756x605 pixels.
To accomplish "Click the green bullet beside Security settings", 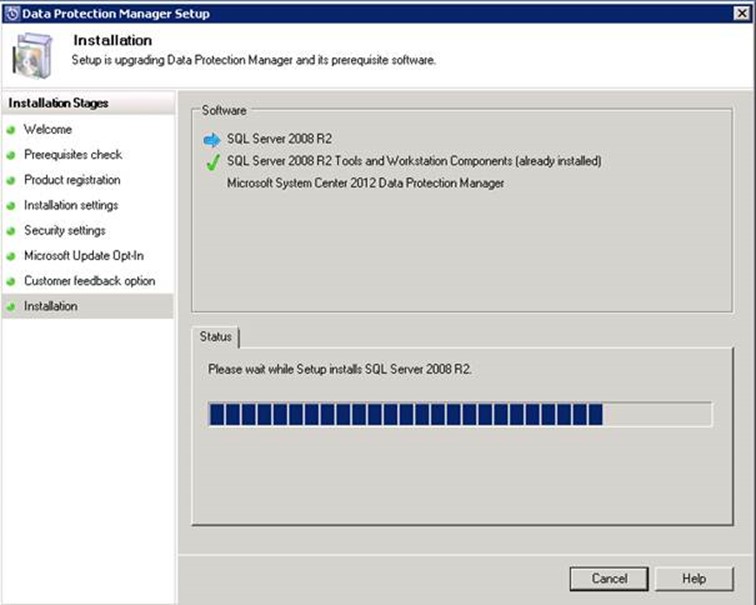I will click(x=11, y=231).
